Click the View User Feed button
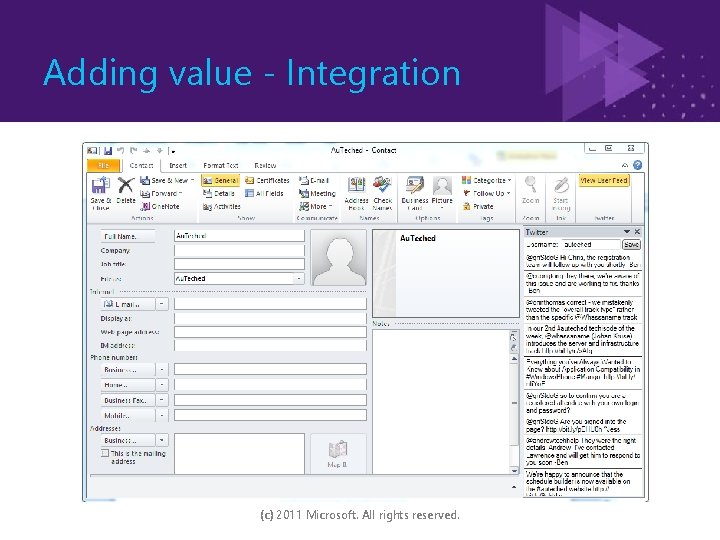The image size is (720, 540). pyautogui.click(x=604, y=180)
